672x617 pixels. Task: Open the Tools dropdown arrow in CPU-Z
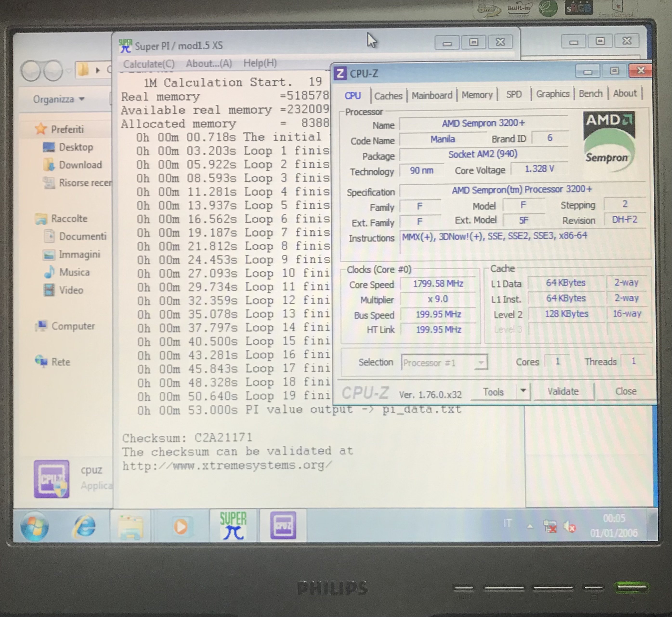point(523,390)
